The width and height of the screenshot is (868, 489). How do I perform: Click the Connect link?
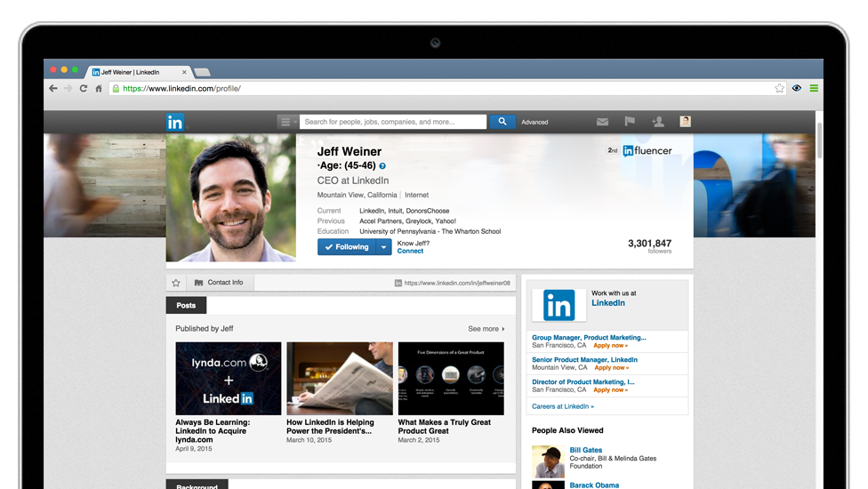pos(410,251)
